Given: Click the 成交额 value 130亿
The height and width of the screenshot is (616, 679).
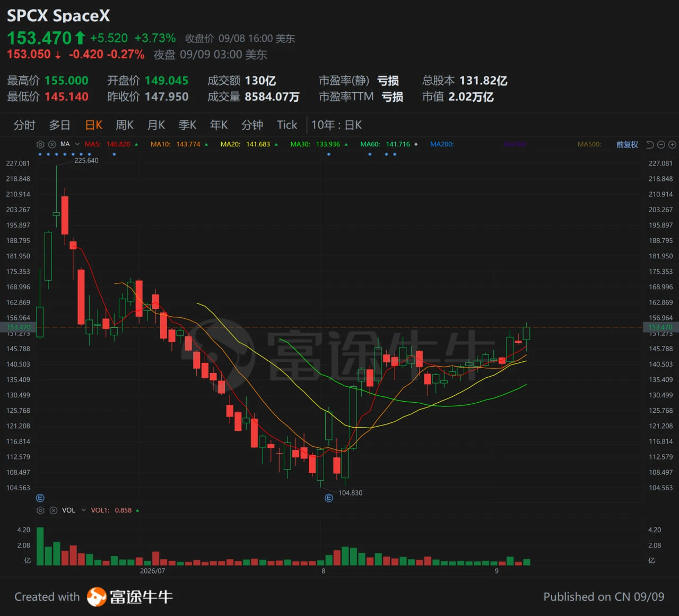Looking at the screenshot, I should pyautogui.click(x=260, y=81).
